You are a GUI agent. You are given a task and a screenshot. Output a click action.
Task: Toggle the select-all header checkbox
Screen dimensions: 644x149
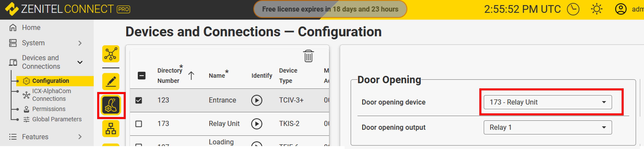142,76
